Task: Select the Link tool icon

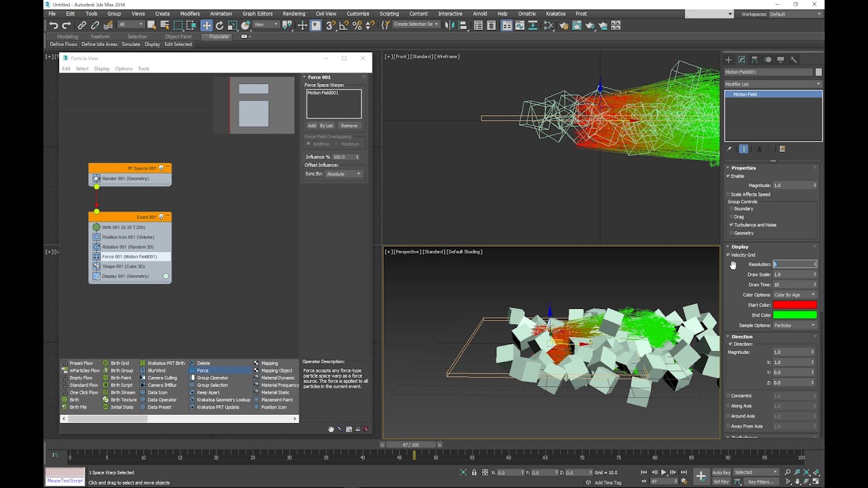Action: click(x=82, y=25)
